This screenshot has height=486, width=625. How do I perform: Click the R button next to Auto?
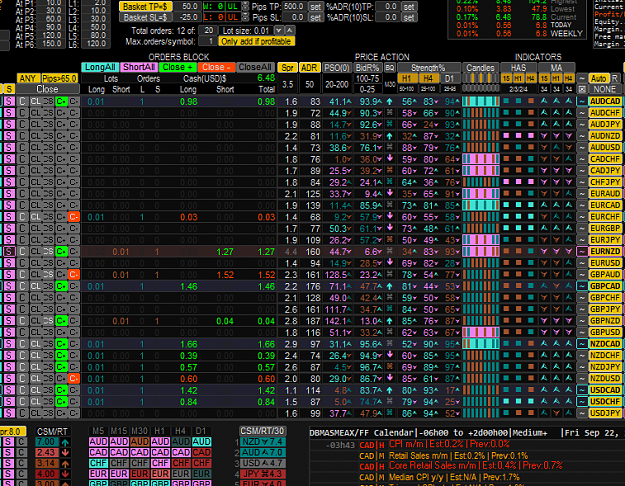click(x=615, y=78)
